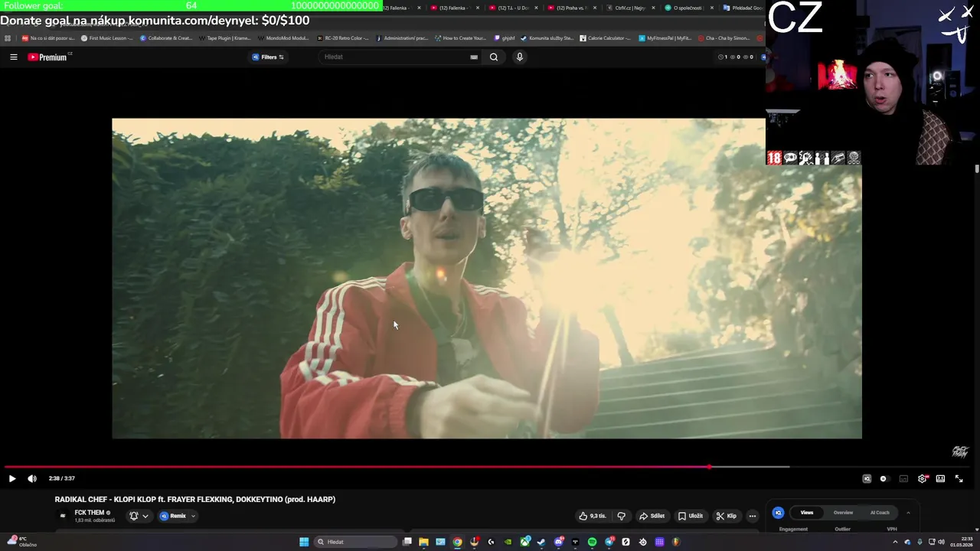Screen dimensions: 980x551
Task: Click the blue extension icon in player controls
Action: (x=867, y=478)
